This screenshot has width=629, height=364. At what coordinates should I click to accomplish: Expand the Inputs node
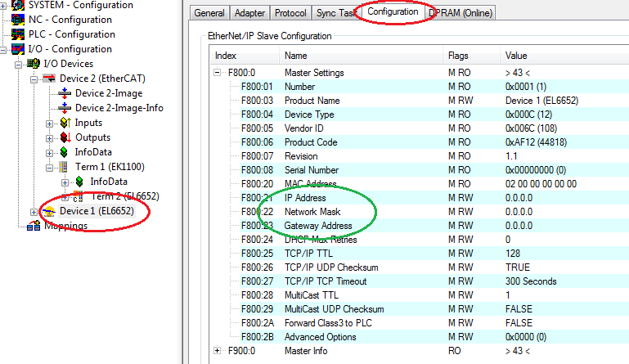[49, 124]
